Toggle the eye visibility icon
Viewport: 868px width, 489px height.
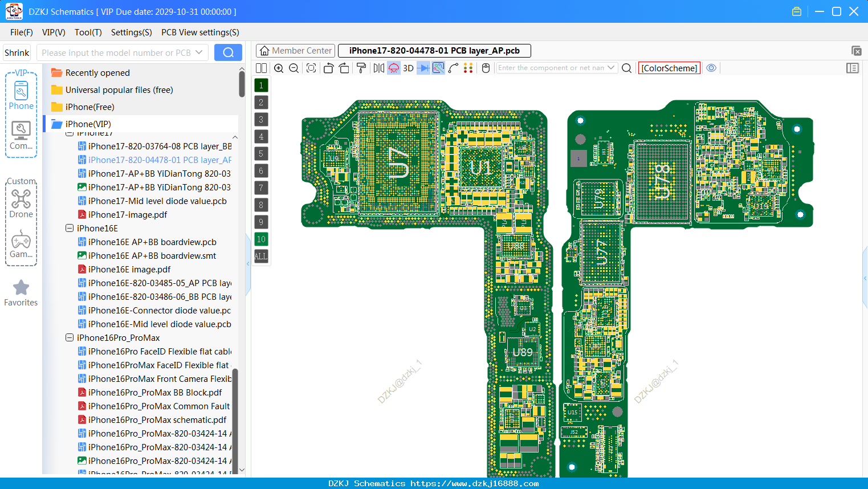tap(711, 68)
